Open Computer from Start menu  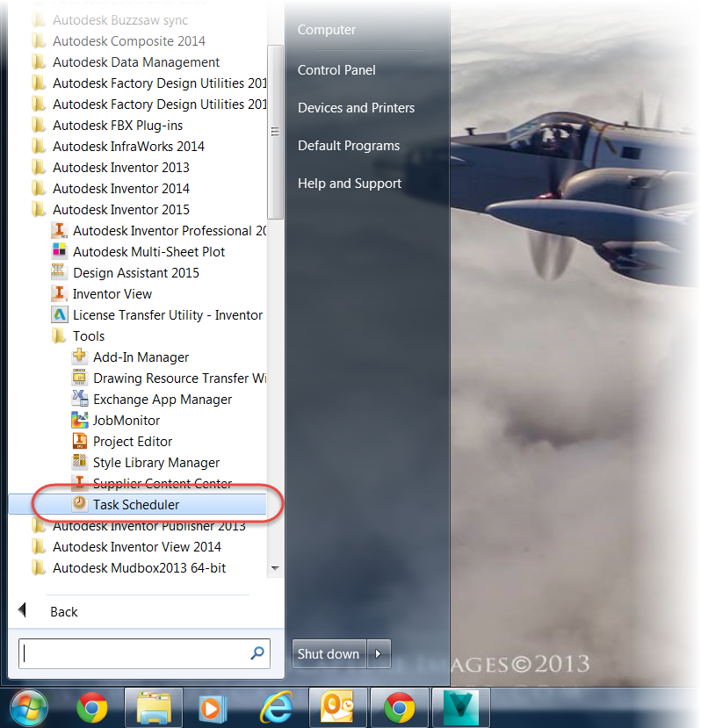[327, 29]
